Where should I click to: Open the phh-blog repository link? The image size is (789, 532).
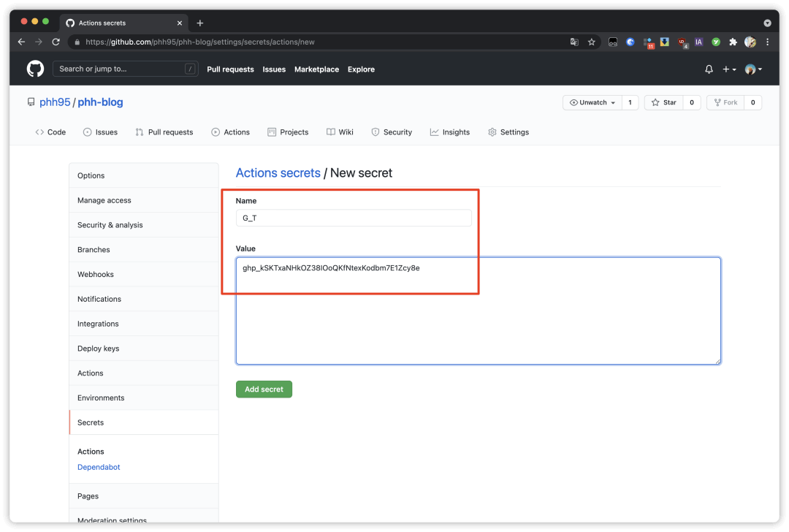click(x=100, y=102)
